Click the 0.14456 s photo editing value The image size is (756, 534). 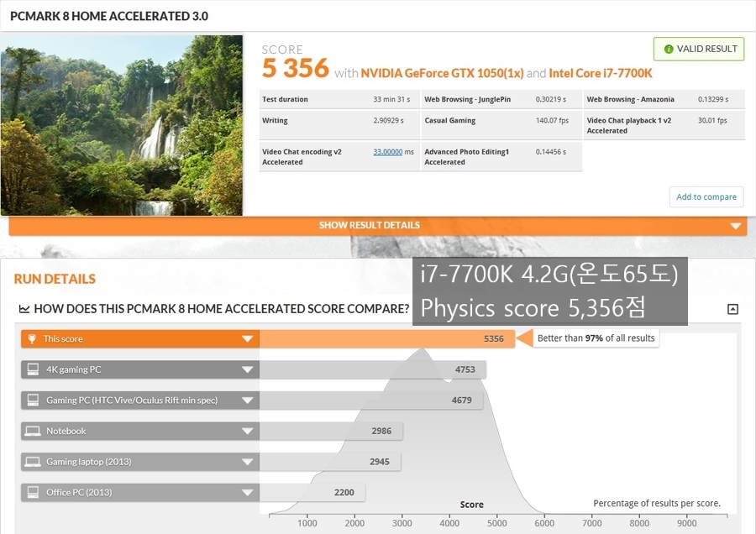[x=550, y=152]
